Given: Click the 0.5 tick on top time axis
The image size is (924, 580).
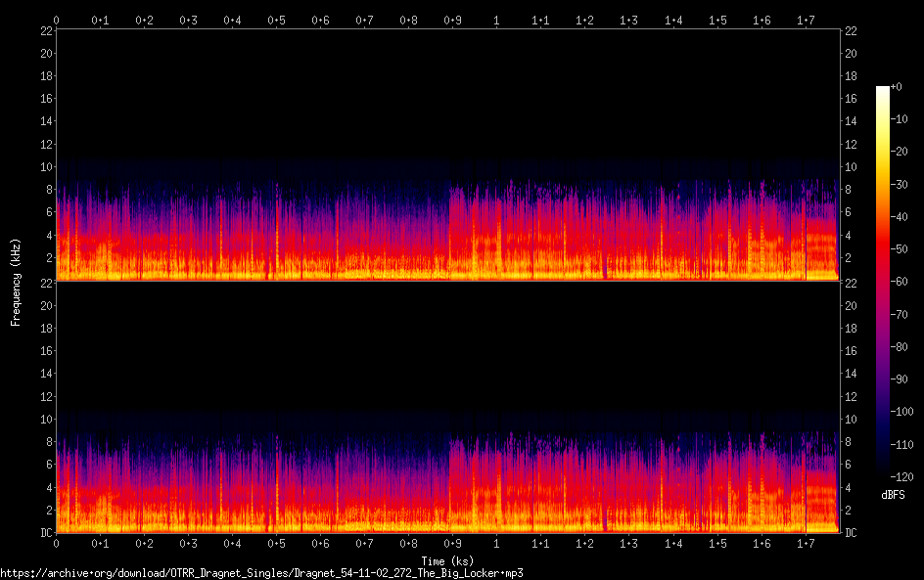Looking at the screenshot, I should [277, 20].
